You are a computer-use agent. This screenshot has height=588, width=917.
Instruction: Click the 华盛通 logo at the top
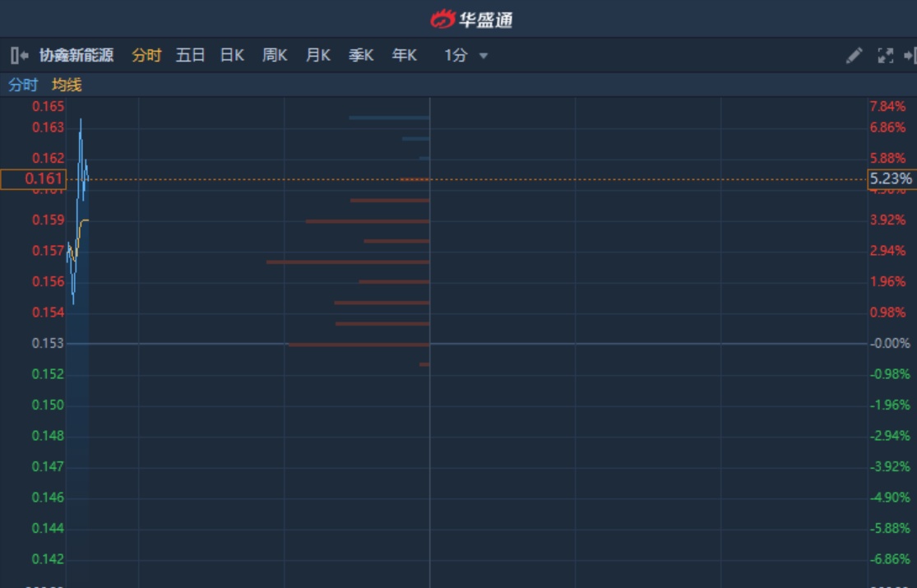(472, 18)
